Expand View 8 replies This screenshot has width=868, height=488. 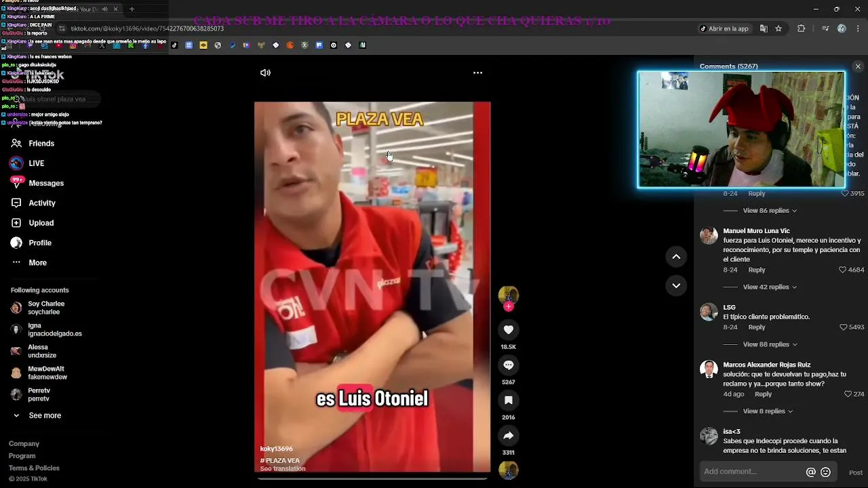(x=768, y=411)
